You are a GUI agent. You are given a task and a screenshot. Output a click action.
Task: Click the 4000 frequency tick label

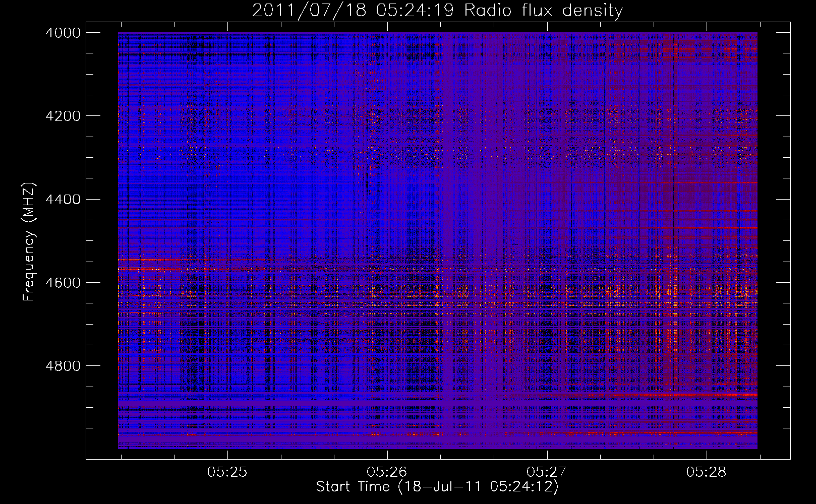[63, 33]
